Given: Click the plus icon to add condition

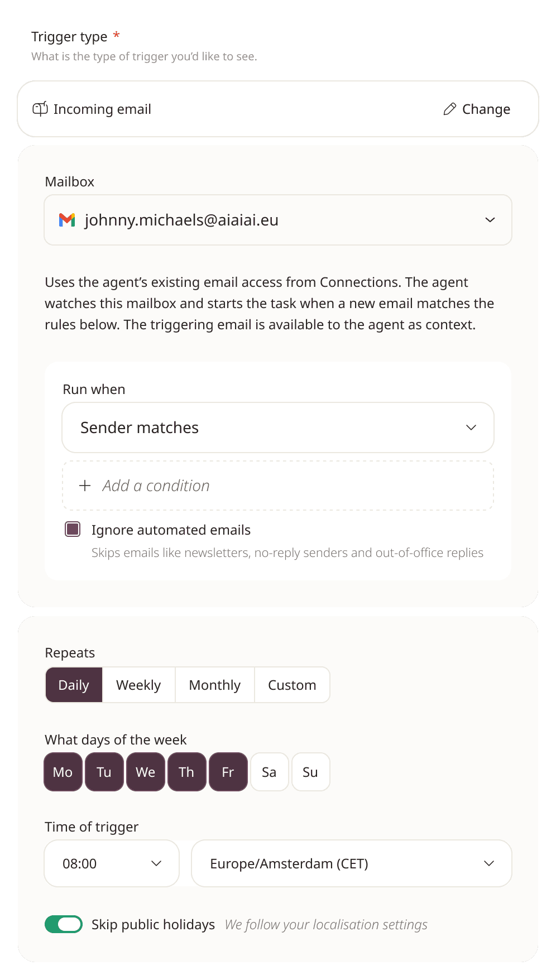Looking at the screenshot, I should point(85,486).
